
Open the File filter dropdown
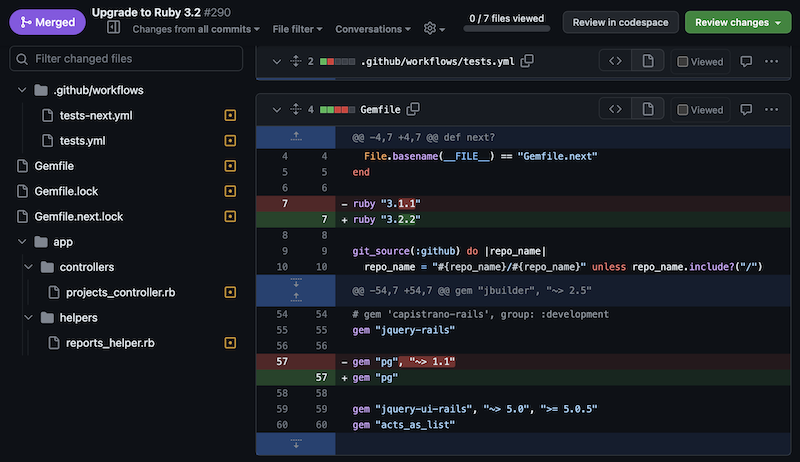(297, 29)
